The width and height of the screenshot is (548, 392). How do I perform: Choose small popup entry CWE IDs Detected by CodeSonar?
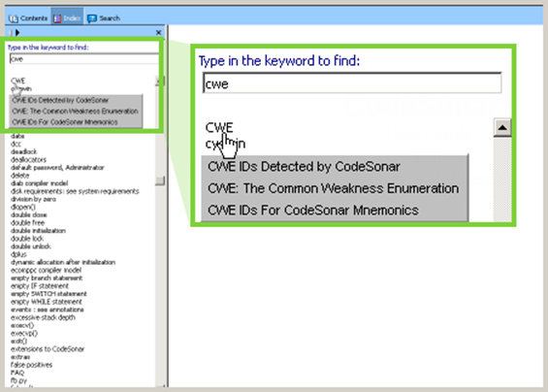click(x=60, y=100)
